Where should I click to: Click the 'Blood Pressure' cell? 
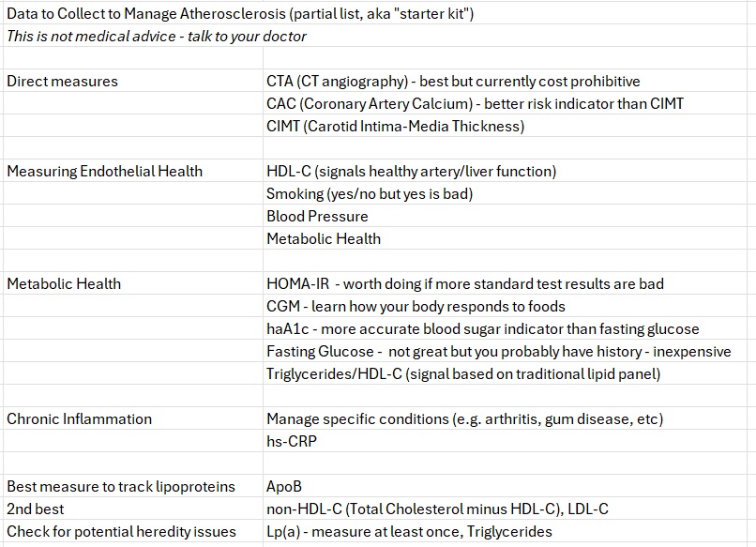317,216
